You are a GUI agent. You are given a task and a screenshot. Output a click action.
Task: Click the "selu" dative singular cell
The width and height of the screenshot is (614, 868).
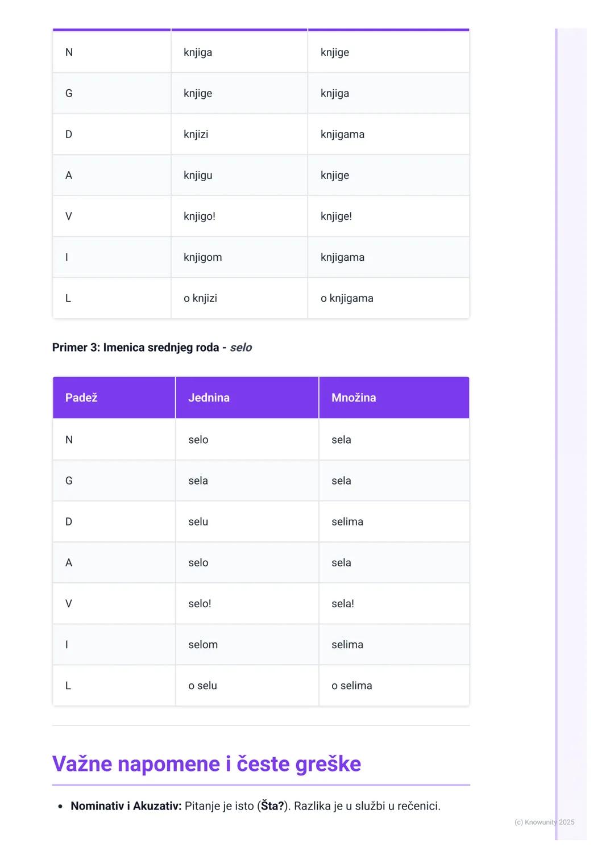pos(198,522)
